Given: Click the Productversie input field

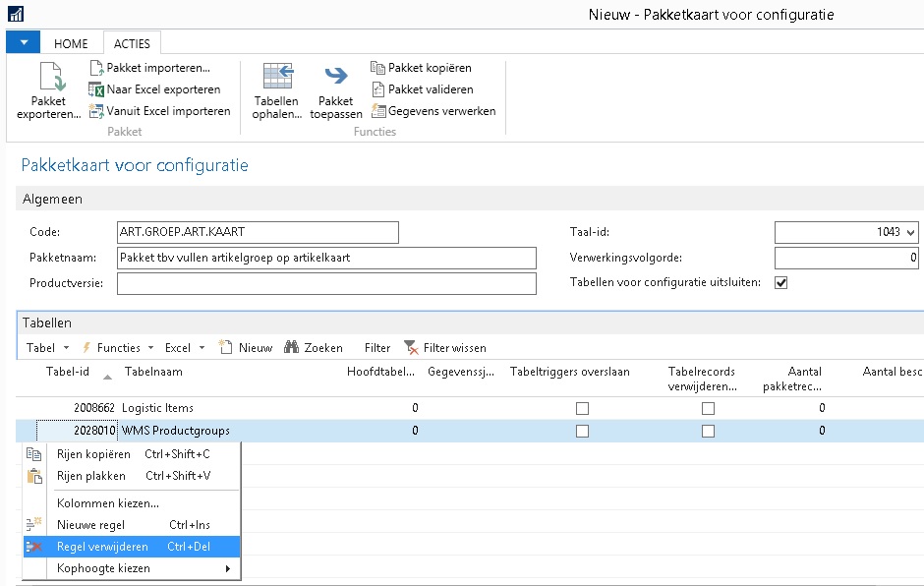Looking at the screenshot, I should point(326,283).
